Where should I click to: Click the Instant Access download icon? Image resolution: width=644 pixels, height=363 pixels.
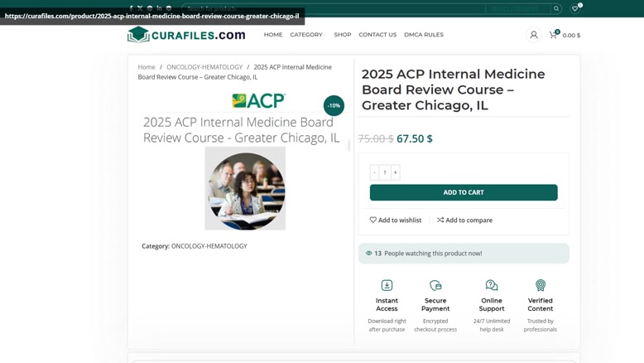coord(387,285)
